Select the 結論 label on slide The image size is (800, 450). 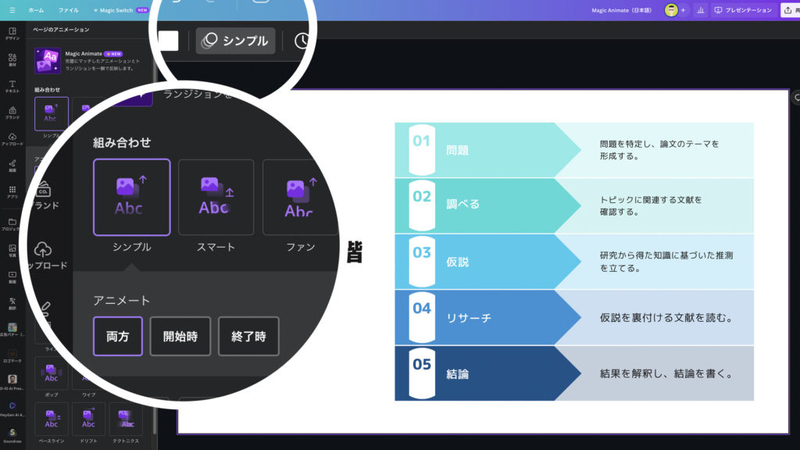point(457,374)
